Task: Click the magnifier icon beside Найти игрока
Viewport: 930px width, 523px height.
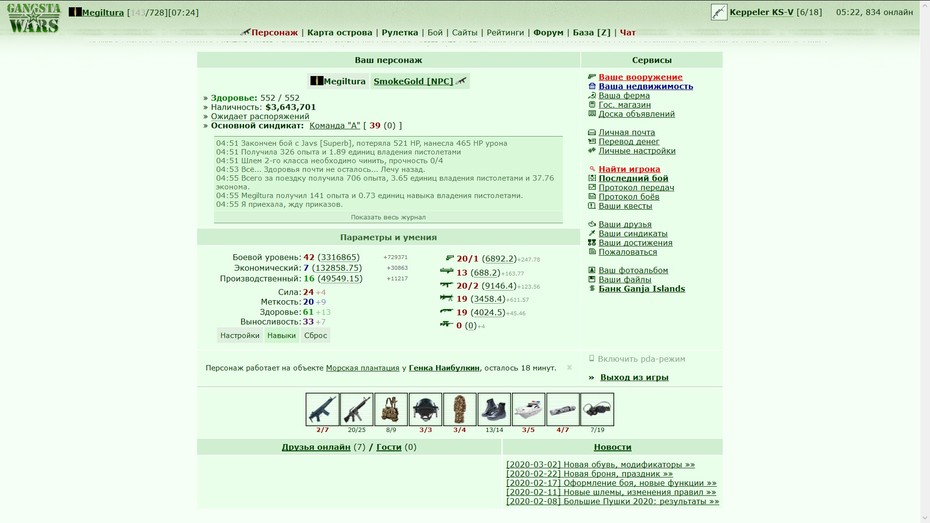Action: (x=591, y=169)
